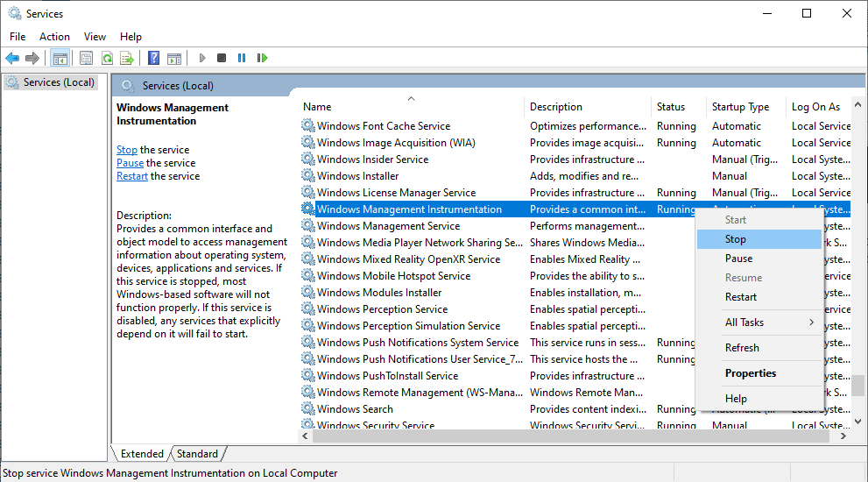The height and width of the screenshot is (482, 868).
Task: Click the Properties sheet toolbar icon
Action: [x=86, y=58]
